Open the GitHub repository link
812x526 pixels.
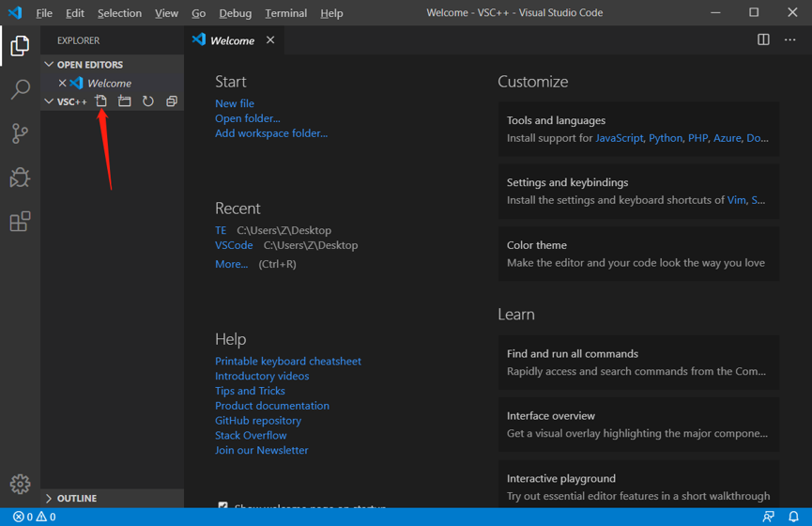click(258, 421)
